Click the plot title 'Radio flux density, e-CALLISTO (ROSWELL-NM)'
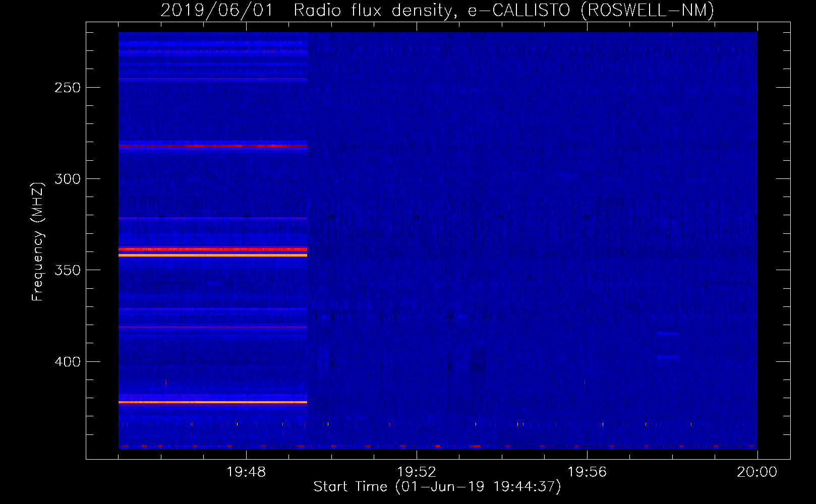Screen dimensions: 816x504 click(504, 10)
